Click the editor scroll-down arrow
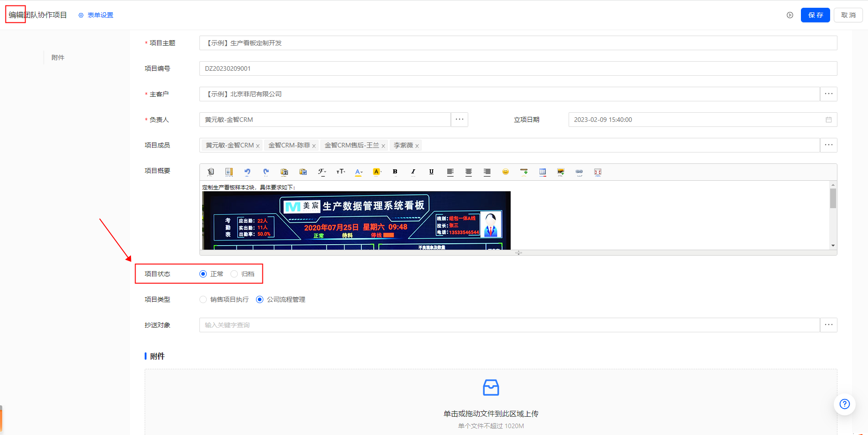This screenshot has width=868, height=435. pos(833,246)
